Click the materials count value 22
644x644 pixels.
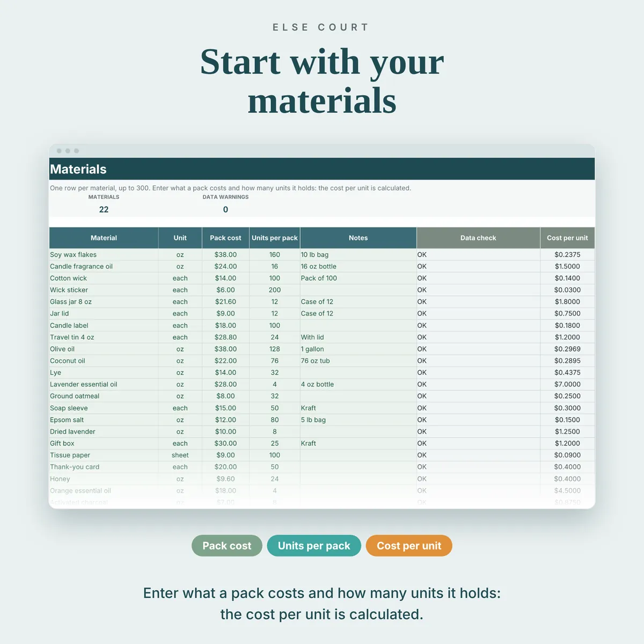point(104,209)
